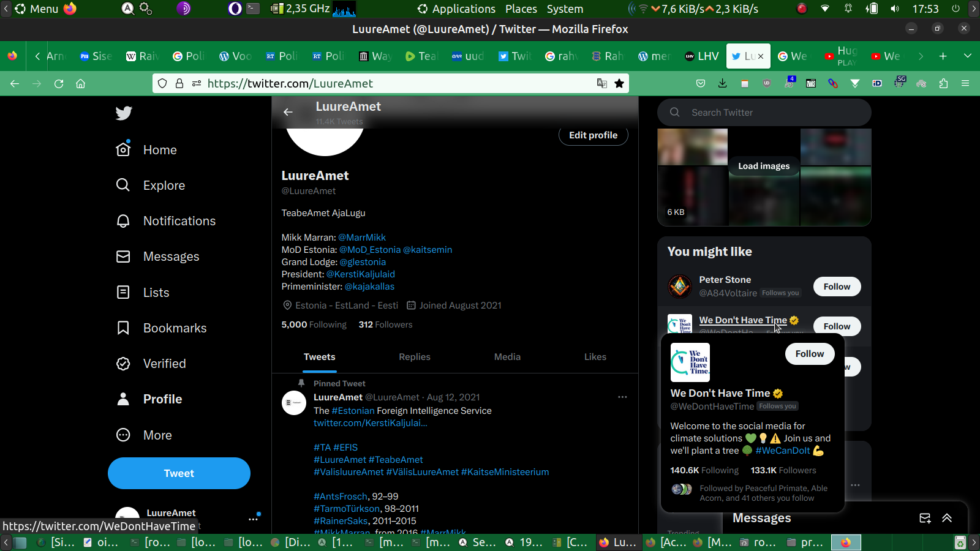The height and width of the screenshot is (551, 980).
Task: Click the back arrow on profile header
Action: pyautogui.click(x=288, y=112)
